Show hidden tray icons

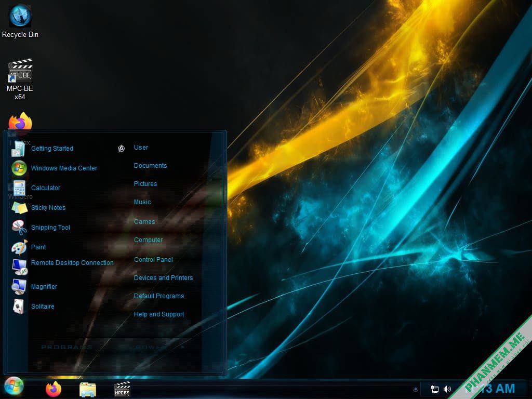415,389
